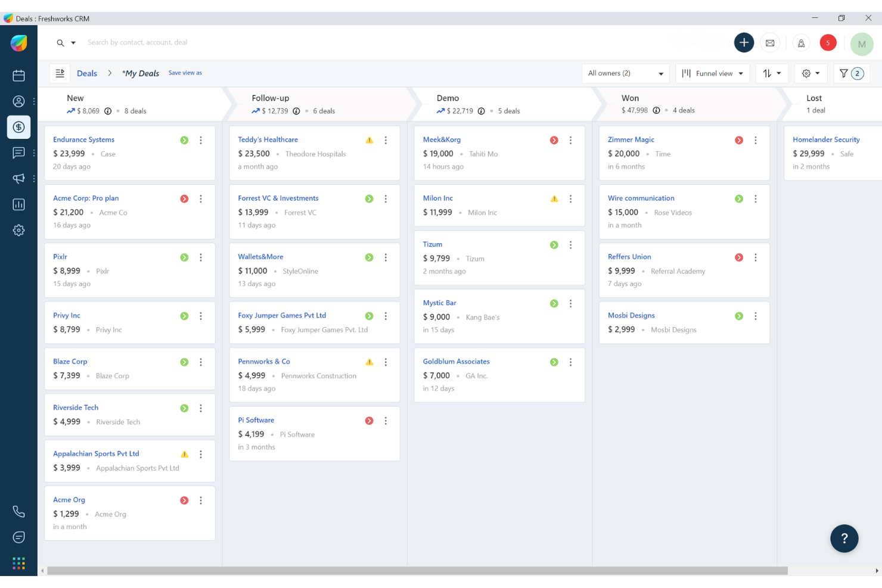
Task: Click the Save view as link
Action: tap(185, 72)
